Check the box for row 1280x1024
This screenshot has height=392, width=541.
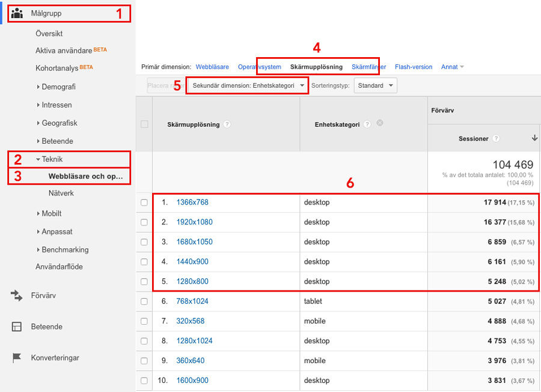pyautogui.click(x=144, y=341)
